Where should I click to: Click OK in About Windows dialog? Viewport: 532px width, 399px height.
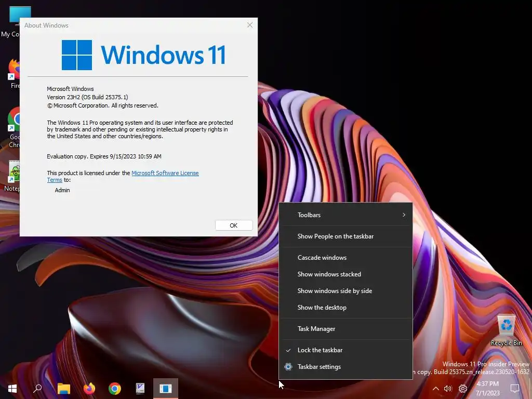coord(234,225)
